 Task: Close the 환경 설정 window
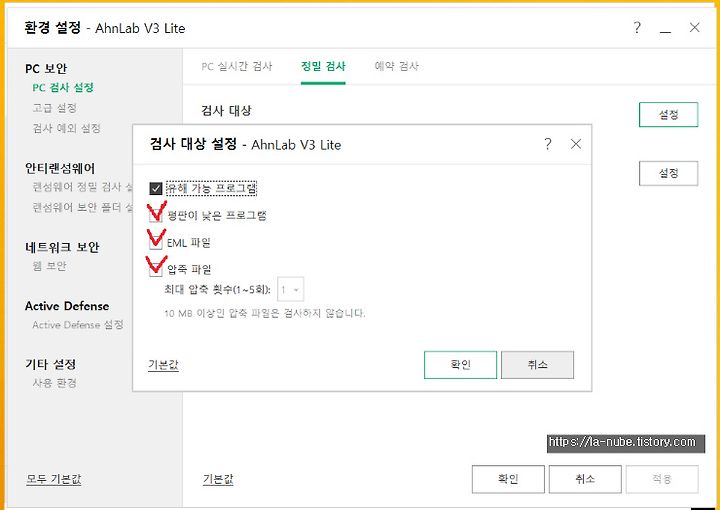click(694, 28)
